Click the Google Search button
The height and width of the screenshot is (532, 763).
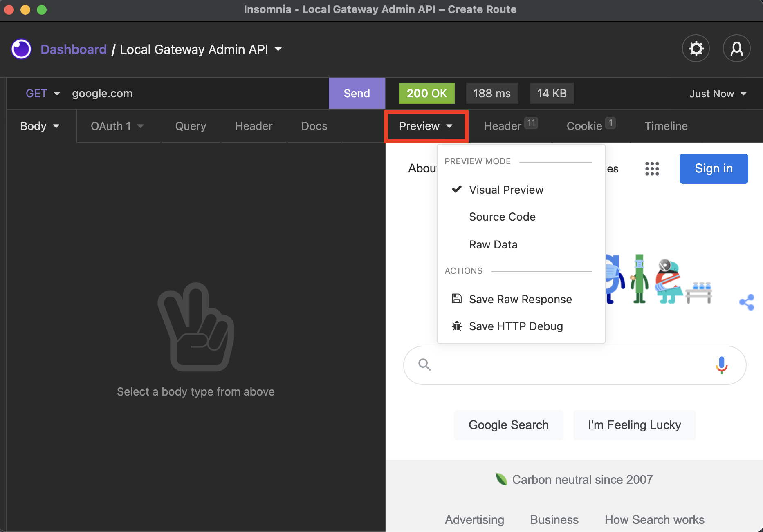(x=508, y=425)
